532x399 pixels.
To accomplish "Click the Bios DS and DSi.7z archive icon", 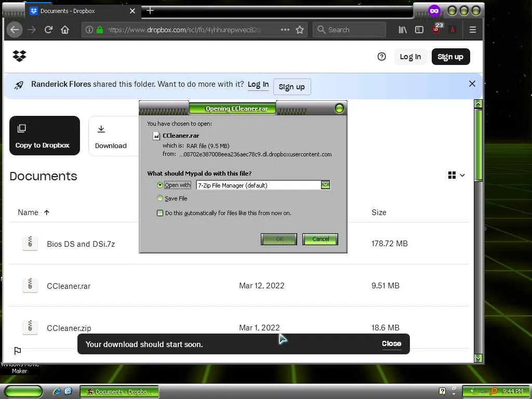I will tap(30, 243).
